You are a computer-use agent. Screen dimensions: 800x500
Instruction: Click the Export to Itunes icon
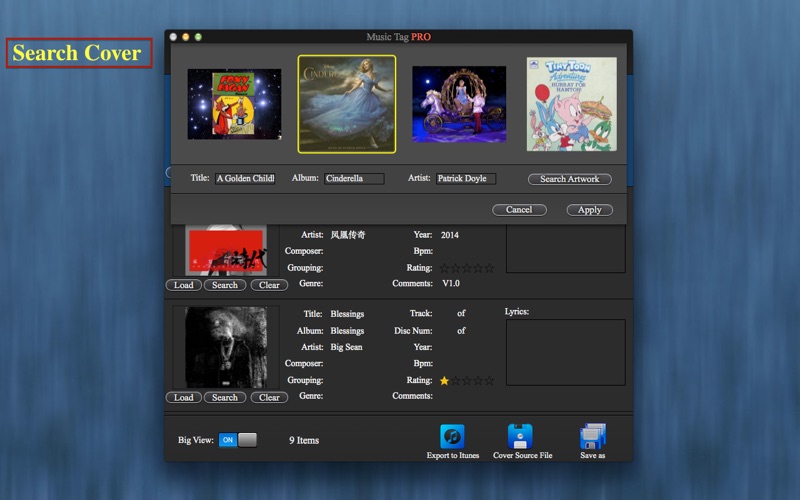coord(452,437)
